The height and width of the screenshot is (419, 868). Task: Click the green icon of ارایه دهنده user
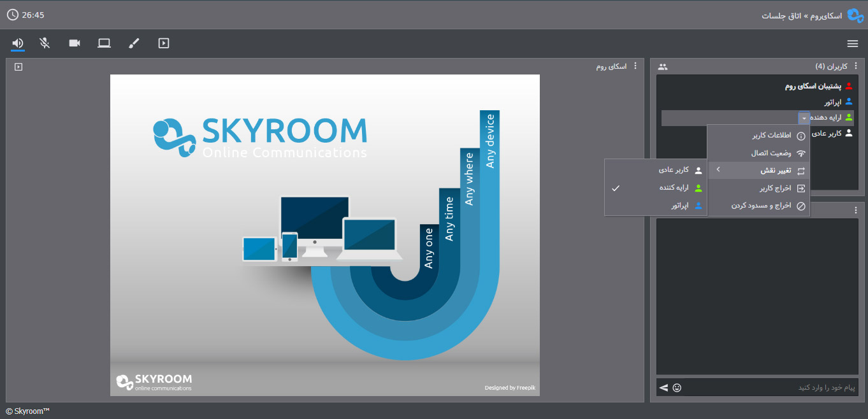[x=849, y=118]
